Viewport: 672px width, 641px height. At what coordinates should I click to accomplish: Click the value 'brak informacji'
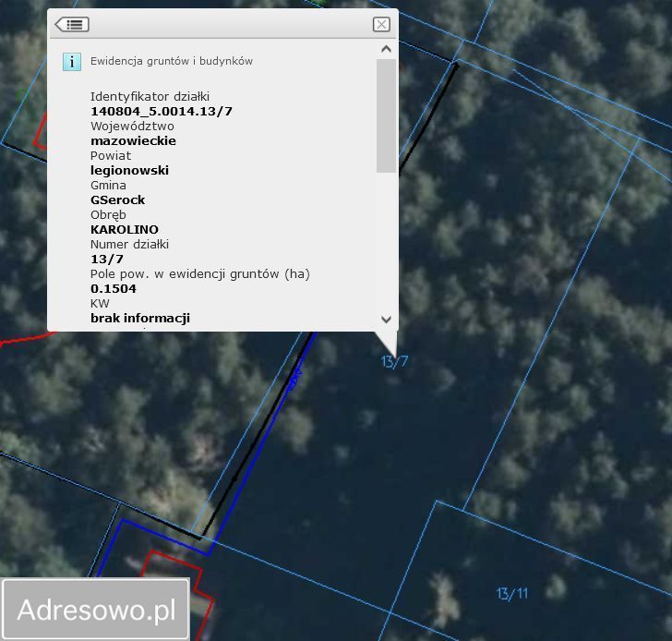point(140,318)
